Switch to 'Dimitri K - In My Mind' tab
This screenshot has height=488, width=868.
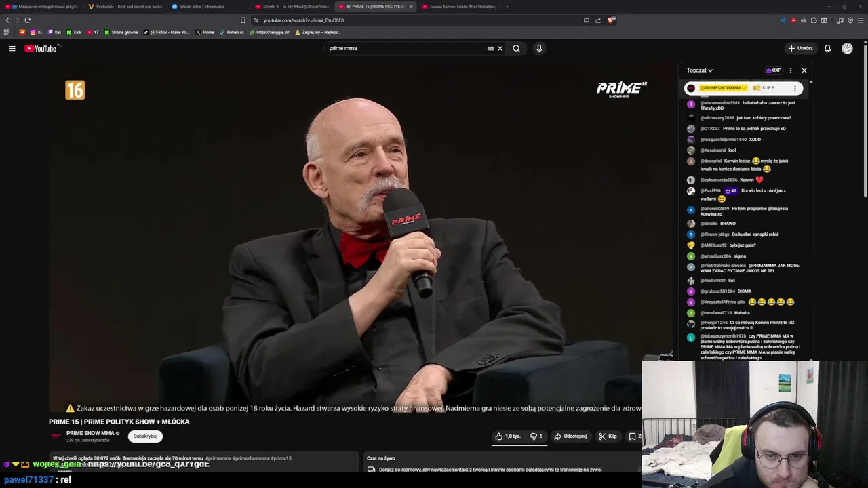tap(293, 7)
